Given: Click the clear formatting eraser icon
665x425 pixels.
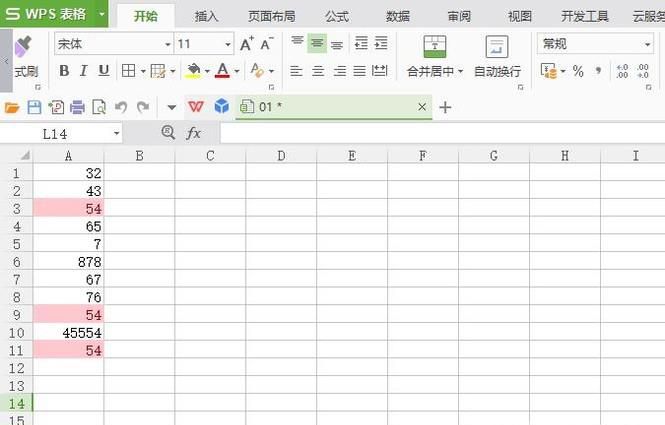Looking at the screenshot, I should point(257,70).
